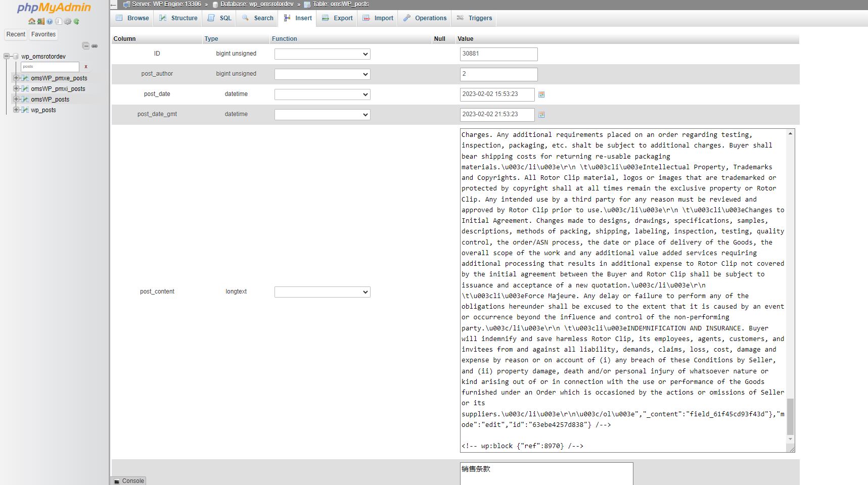Image resolution: width=868 pixels, height=485 pixels.
Task: Open the Search tab
Action: pos(258,18)
